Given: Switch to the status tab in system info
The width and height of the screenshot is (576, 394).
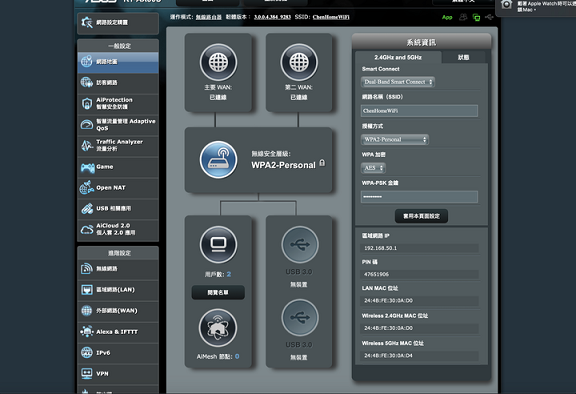Looking at the screenshot, I should pyautogui.click(x=464, y=57).
